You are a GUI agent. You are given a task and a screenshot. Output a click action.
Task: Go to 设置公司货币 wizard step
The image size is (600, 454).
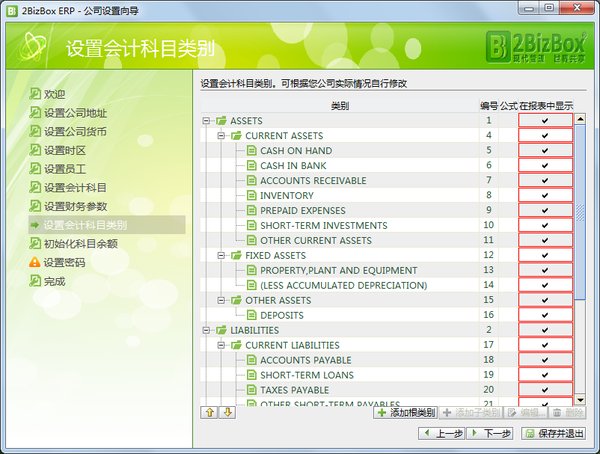point(75,132)
